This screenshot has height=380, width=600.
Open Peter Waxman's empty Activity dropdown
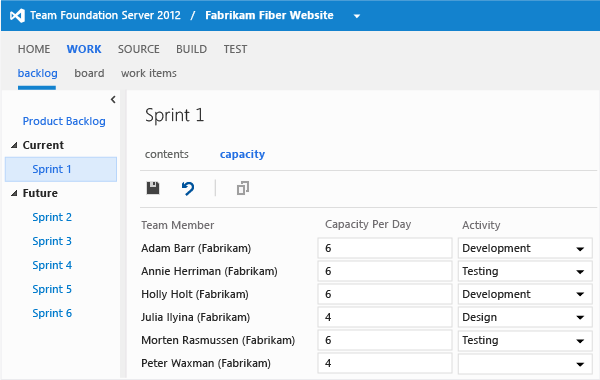[525, 363]
